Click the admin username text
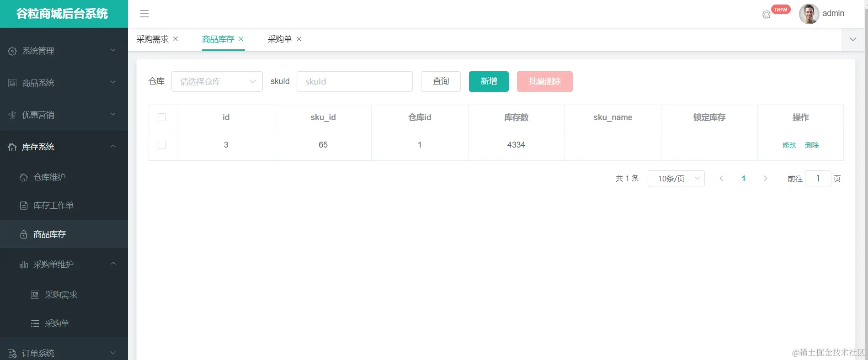This screenshot has height=360, width=868. tap(833, 14)
